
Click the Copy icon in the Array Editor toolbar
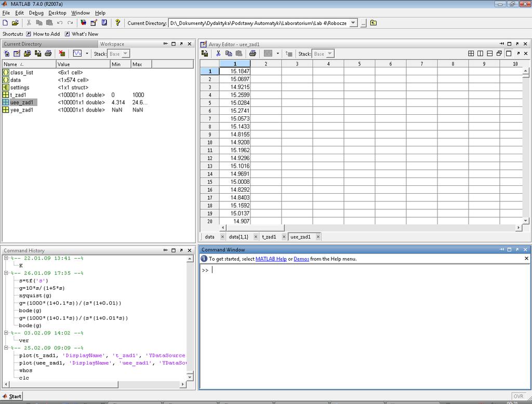pyautogui.click(x=229, y=53)
